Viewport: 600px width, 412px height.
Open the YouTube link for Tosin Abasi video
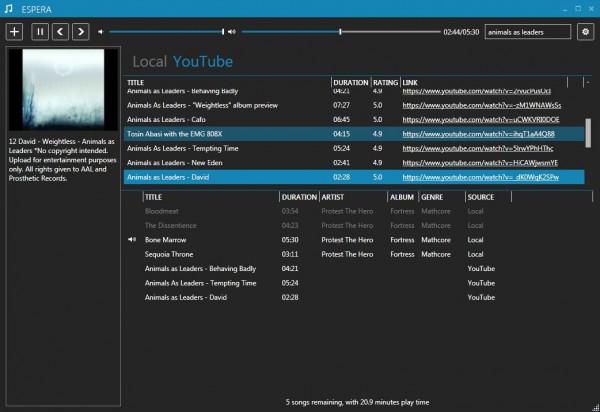tap(479, 133)
